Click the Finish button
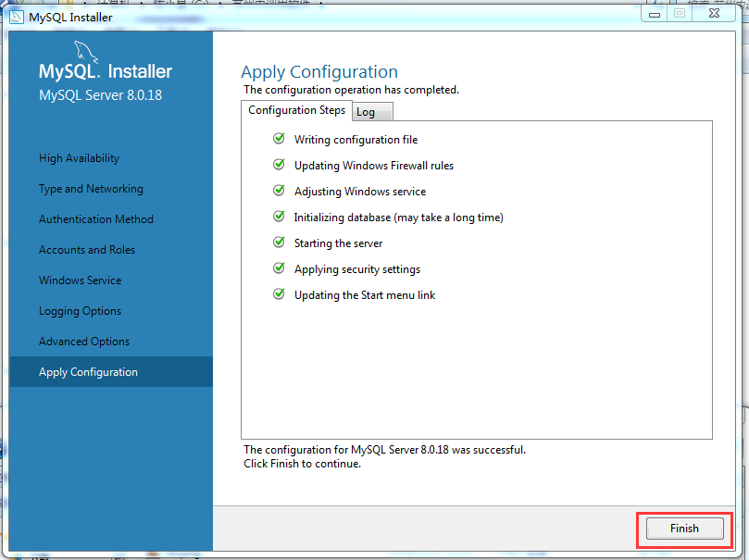The height and width of the screenshot is (560, 749). (683, 528)
